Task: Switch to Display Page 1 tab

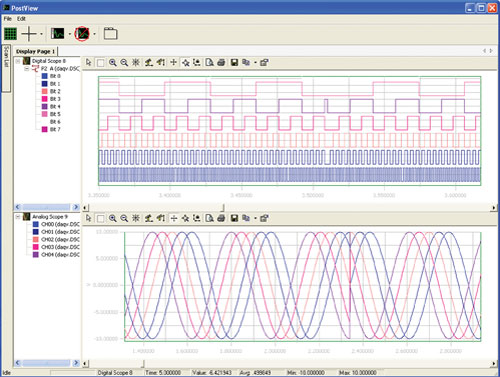Action: point(35,51)
